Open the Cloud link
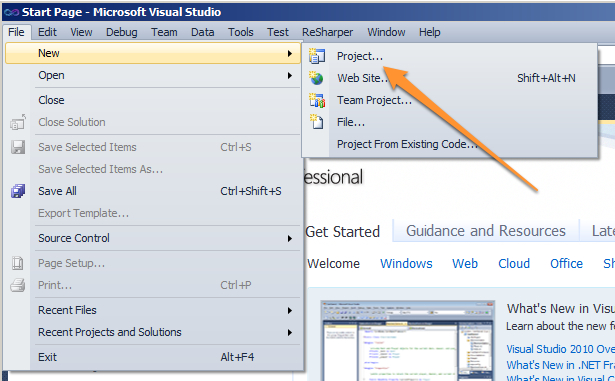The image size is (615, 381). [x=514, y=263]
